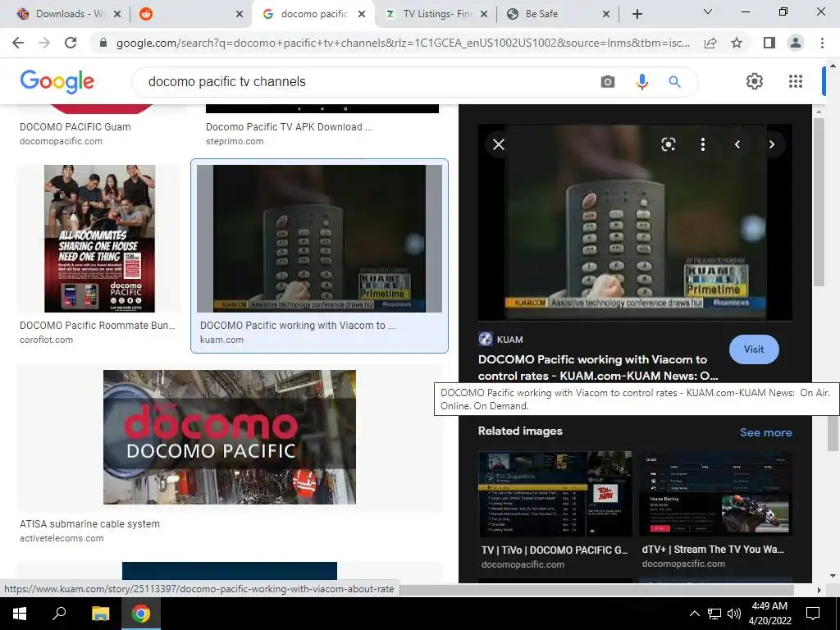Open Chrome three-dot menu
This screenshot has height=630, width=840.
tap(822, 43)
